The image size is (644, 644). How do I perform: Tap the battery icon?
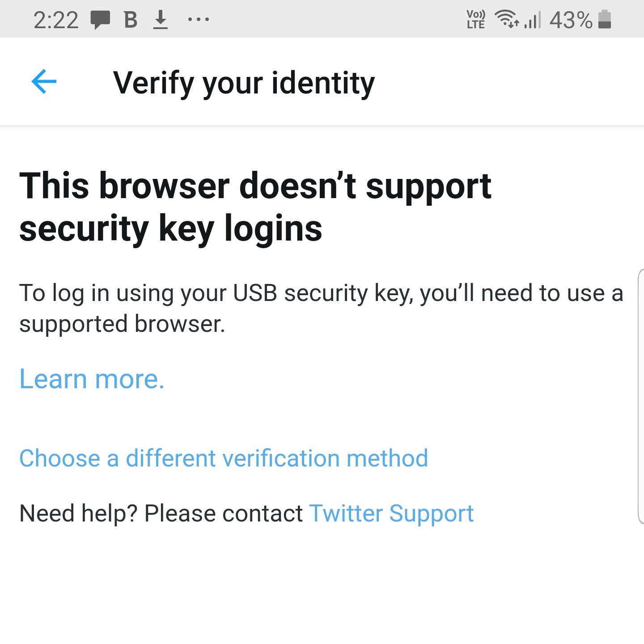coord(605,19)
